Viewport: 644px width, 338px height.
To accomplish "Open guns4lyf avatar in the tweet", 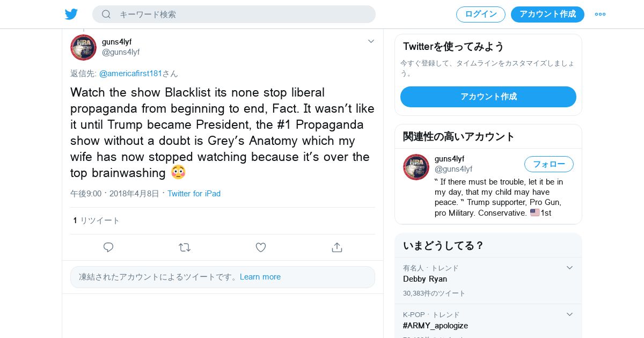I will click(x=83, y=47).
